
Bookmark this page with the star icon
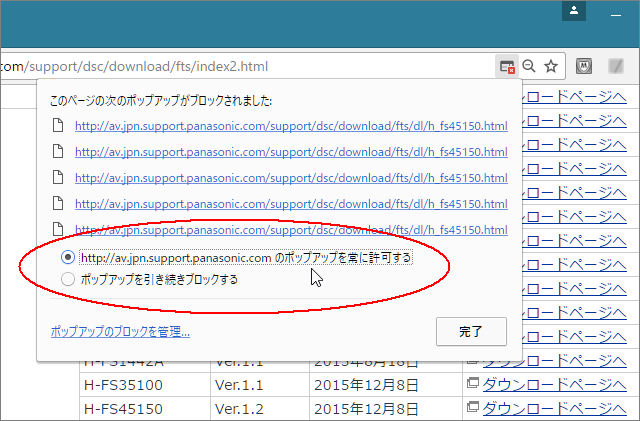(x=551, y=66)
